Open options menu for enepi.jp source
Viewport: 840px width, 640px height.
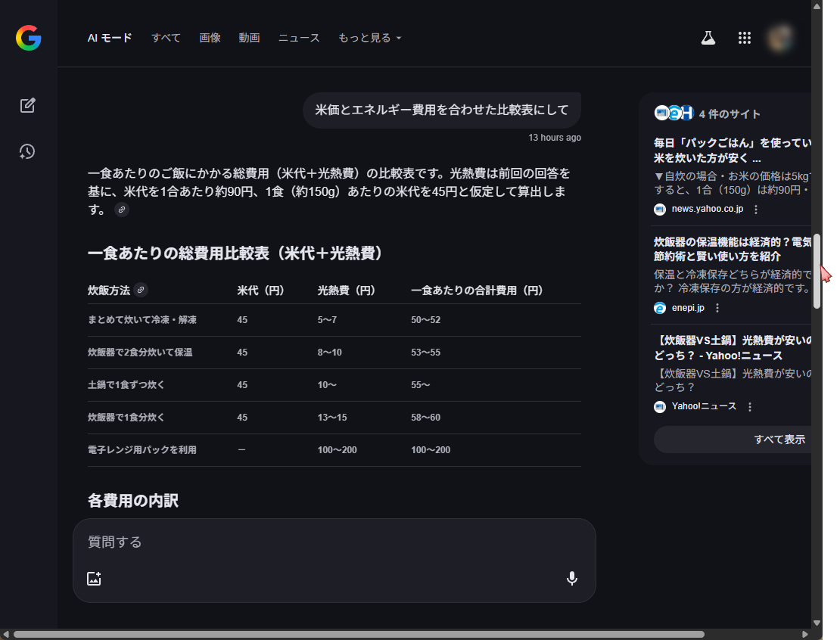click(x=717, y=308)
